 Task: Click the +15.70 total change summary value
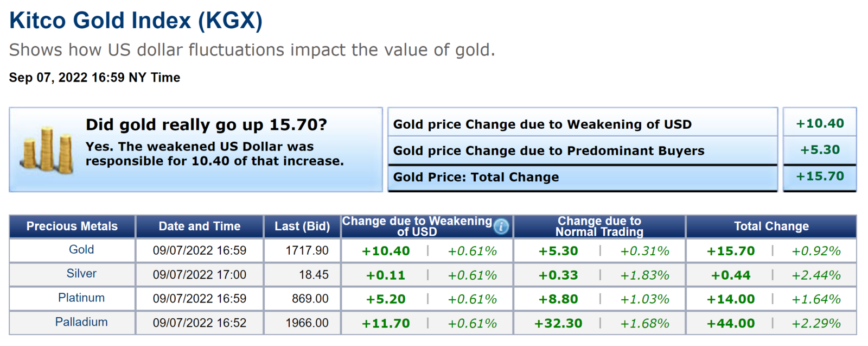tap(820, 177)
